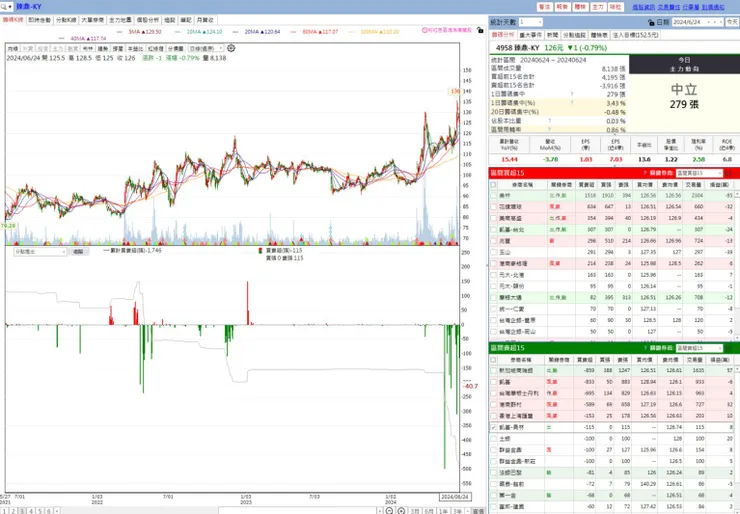Viewport: 740px width, 514px height.
Task: Open the 法人目標(152.5元) tab
Action: 635,35
